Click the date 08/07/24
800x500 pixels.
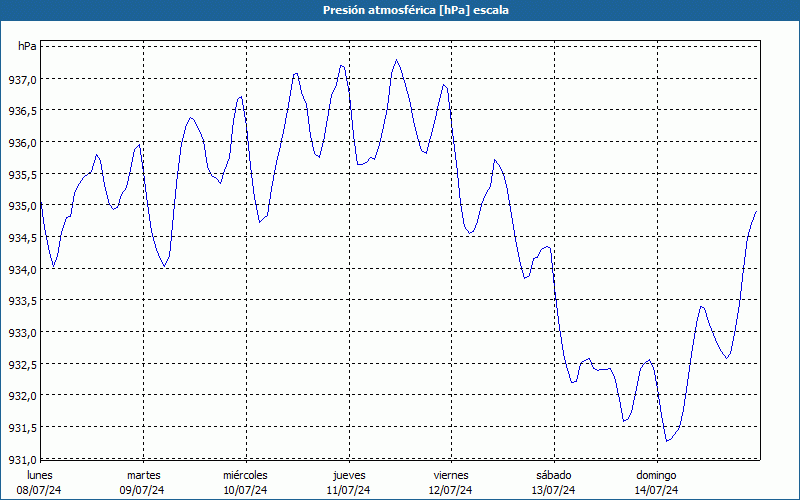[x=39, y=490]
